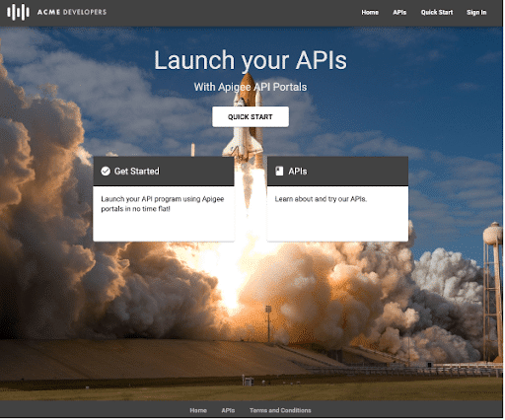
Task: Select Sign In in the header
Action: (476, 13)
